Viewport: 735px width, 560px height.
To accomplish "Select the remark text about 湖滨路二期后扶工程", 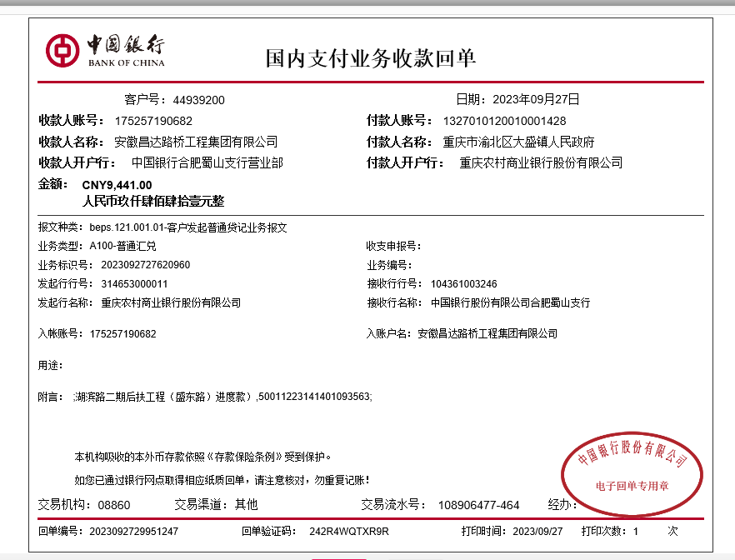I will click(x=222, y=397).
